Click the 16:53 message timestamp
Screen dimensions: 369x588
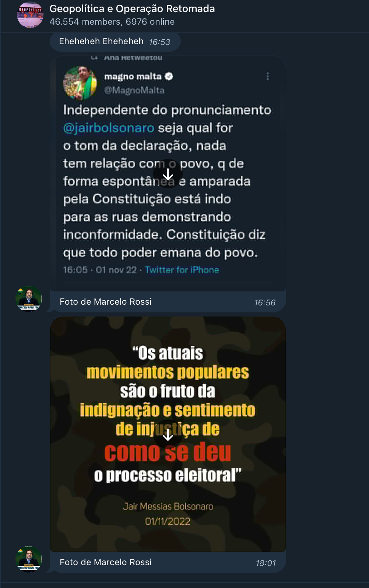click(x=160, y=42)
